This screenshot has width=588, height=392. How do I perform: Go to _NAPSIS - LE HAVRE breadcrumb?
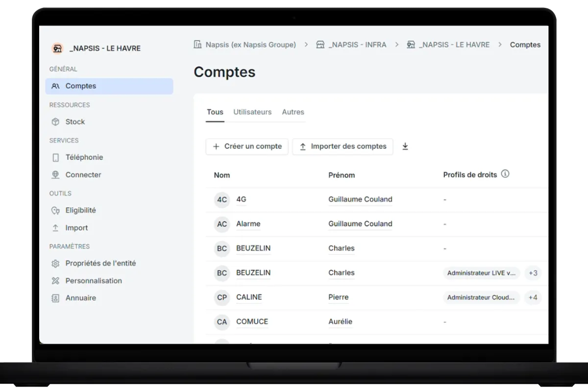pyautogui.click(x=454, y=45)
